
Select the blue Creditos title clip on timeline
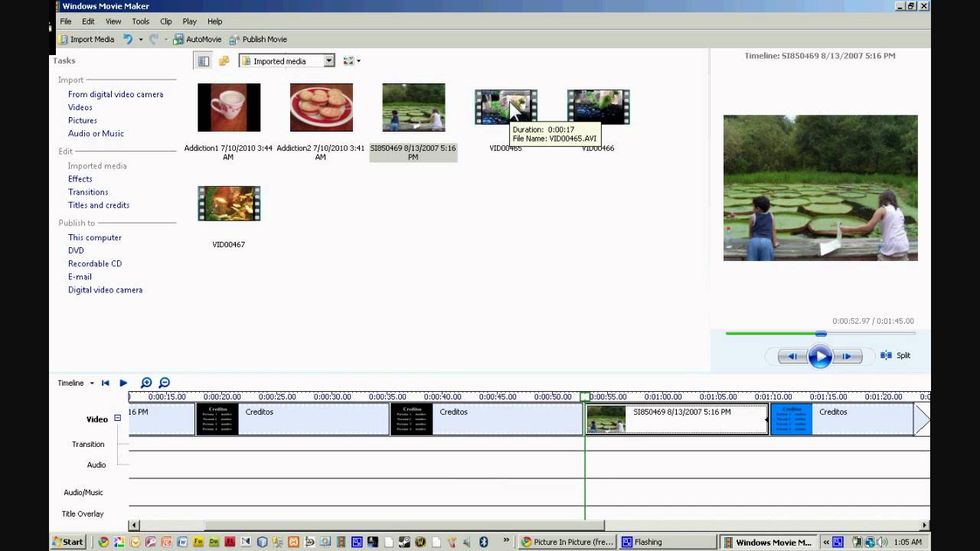[842, 419]
